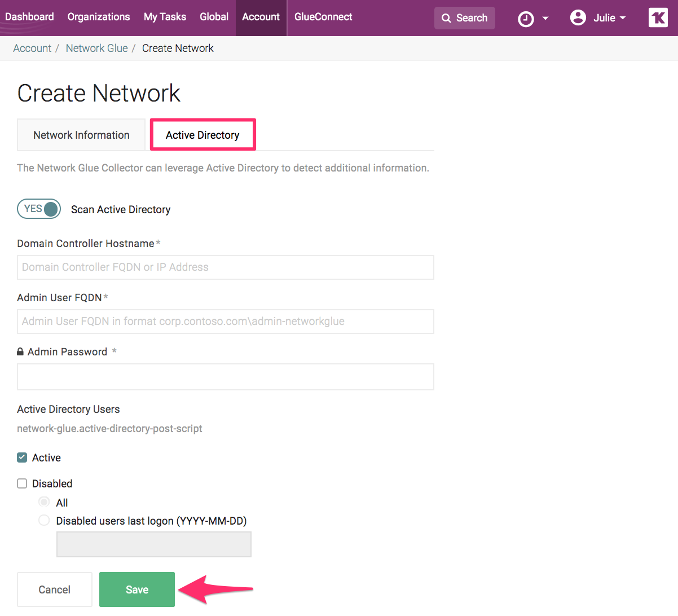This screenshot has height=616, width=678.
Task: Select the Global menu item
Action: (214, 17)
